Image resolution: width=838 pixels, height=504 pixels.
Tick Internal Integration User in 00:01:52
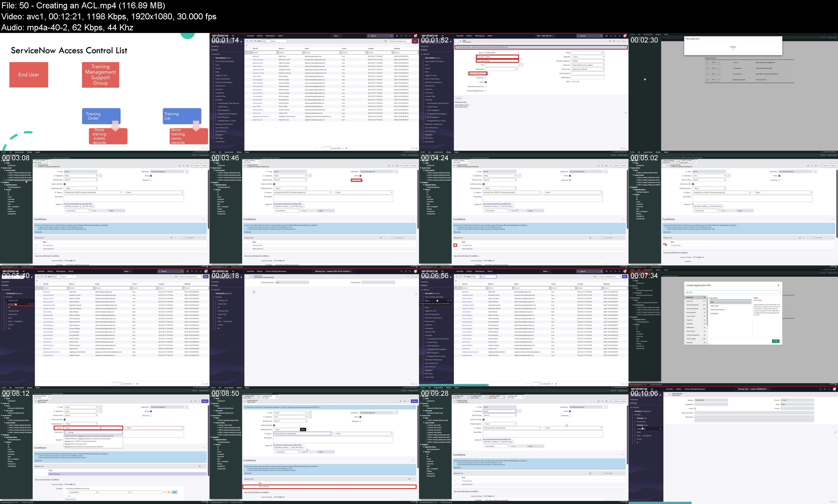(x=486, y=91)
